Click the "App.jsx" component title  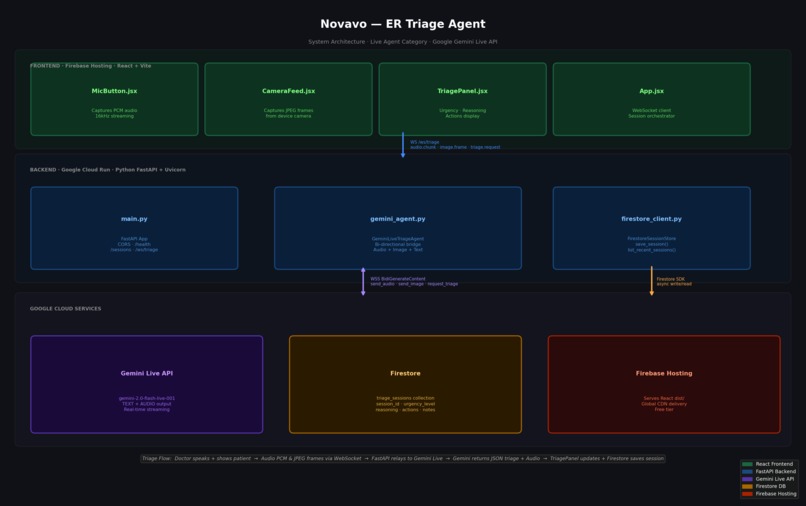651,91
